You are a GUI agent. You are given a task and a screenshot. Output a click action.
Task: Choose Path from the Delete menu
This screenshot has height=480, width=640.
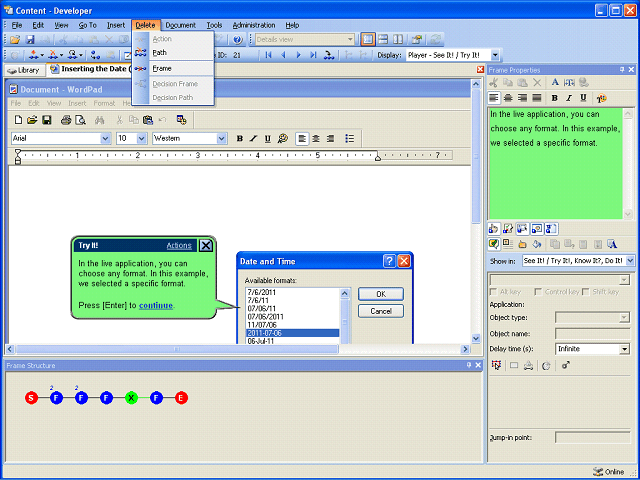coord(174,53)
